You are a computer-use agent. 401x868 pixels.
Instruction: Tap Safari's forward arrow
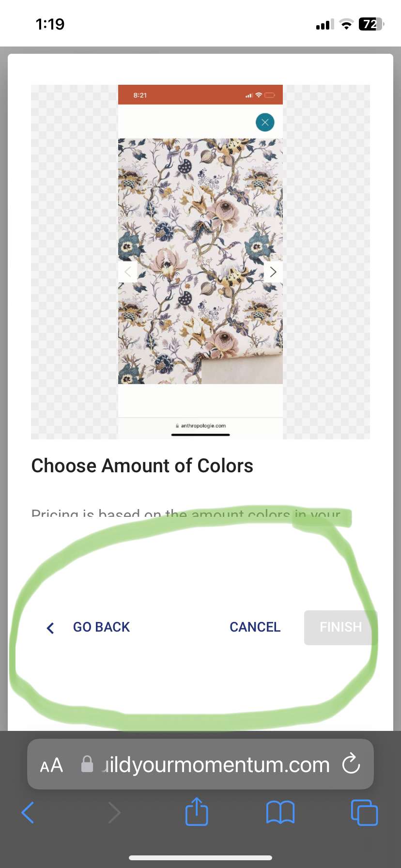[114, 812]
